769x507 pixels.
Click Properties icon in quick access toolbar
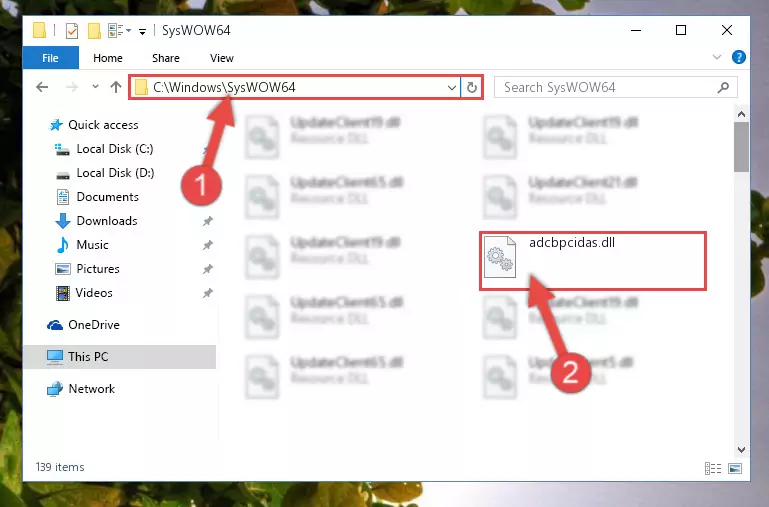(x=72, y=30)
